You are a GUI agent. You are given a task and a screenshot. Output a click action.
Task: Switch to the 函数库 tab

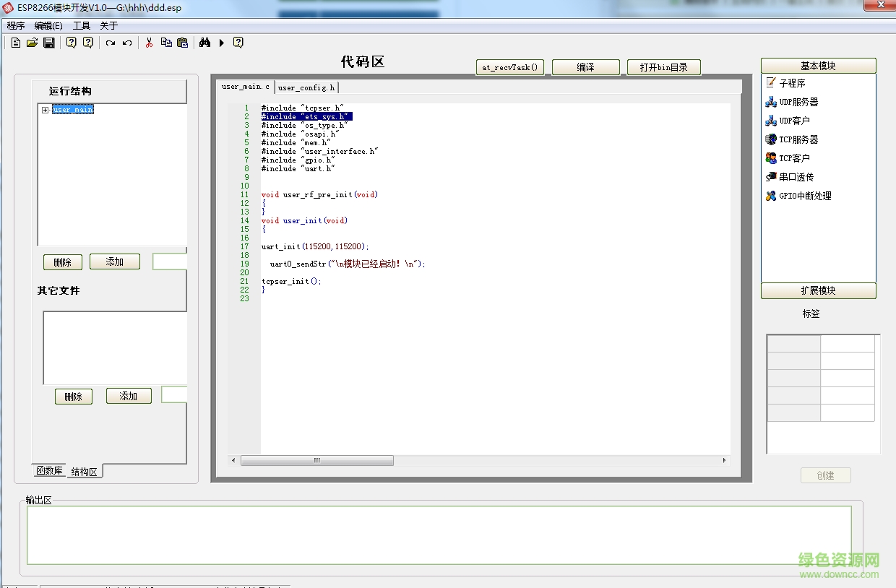pos(48,470)
